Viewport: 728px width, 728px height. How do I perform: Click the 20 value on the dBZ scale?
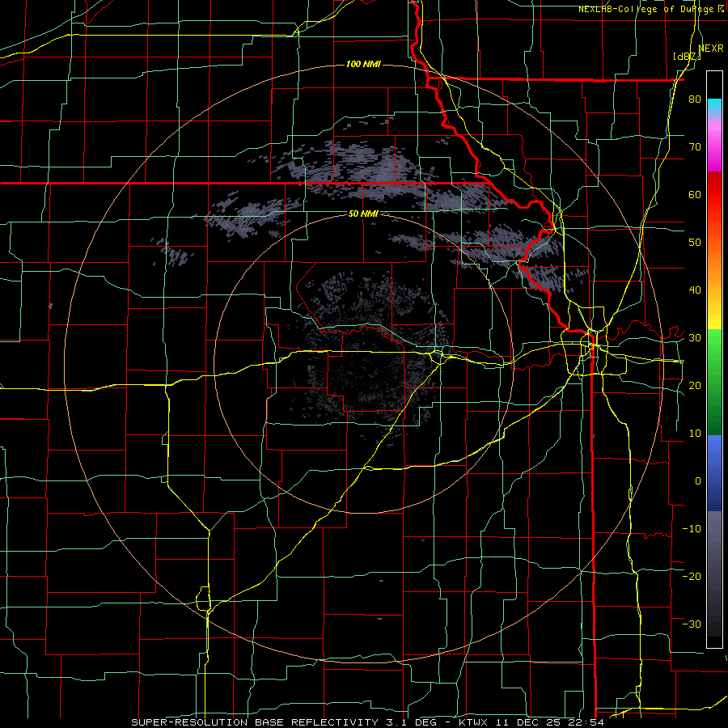click(695, 385)
